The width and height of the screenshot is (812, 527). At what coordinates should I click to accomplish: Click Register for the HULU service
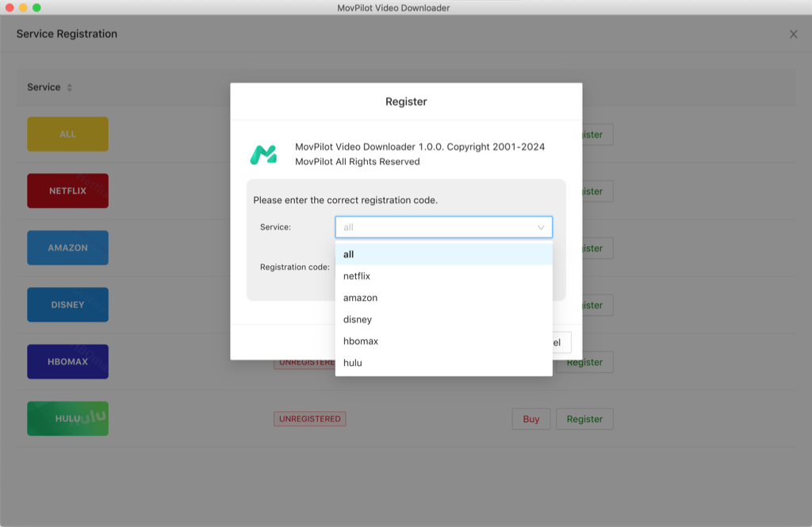(x=584, y=418)
